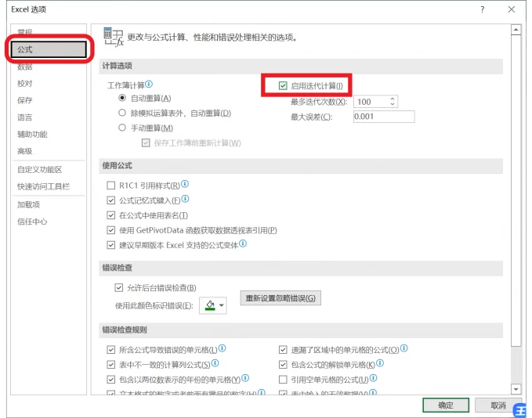Viewport: 532px width, 418px height.
Task: Close the Excel 选项 dialog
Action: [512, 9]
